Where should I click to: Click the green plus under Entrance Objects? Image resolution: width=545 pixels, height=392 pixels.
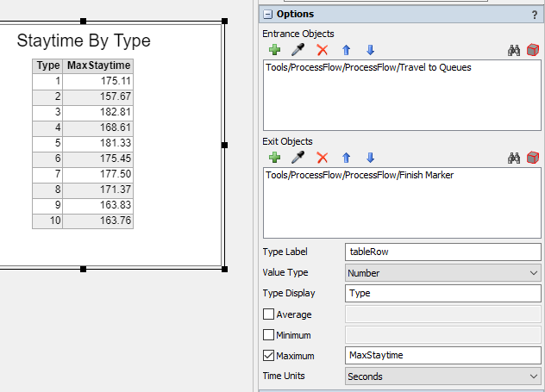[275, 50]
